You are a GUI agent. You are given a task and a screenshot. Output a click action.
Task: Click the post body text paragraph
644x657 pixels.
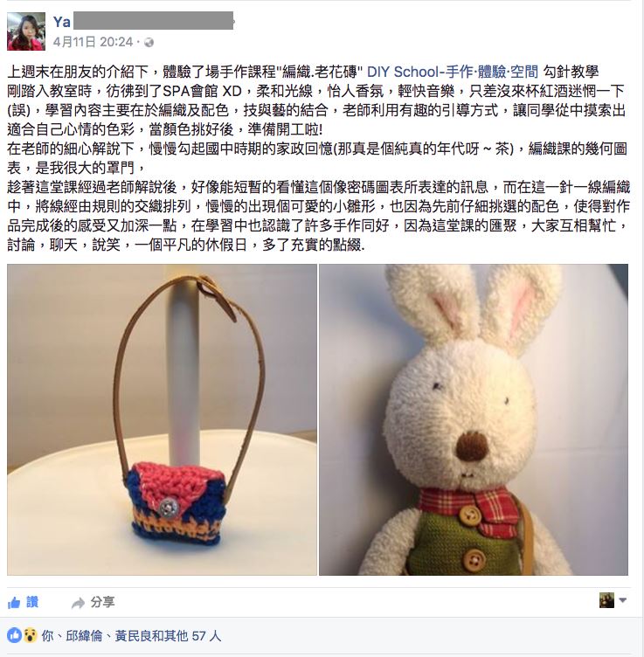point(319,158)
